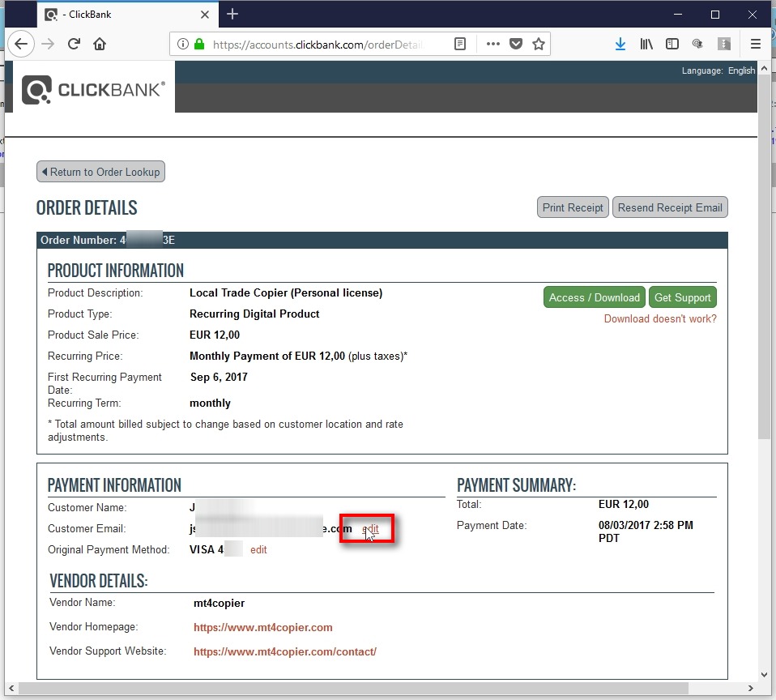Toggle reader view in address bar
Image resolution: width=776 pixels, height=700 pixels.
460,44
